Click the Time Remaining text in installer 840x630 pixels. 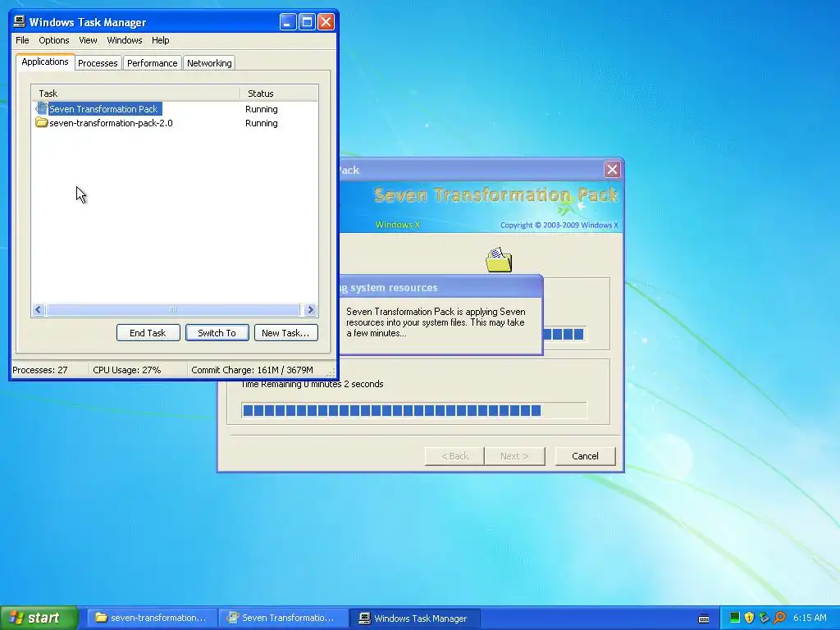click(x=313, y=384)
